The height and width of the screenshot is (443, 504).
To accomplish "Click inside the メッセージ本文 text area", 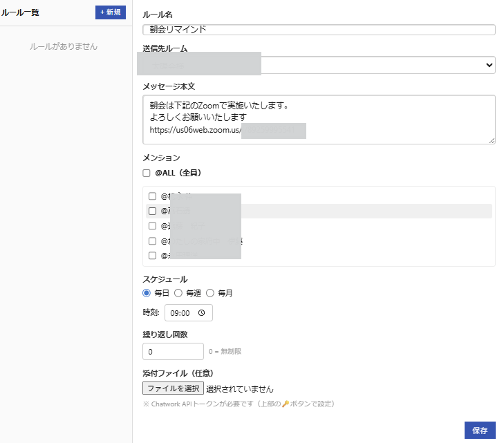I will [319, 120].
